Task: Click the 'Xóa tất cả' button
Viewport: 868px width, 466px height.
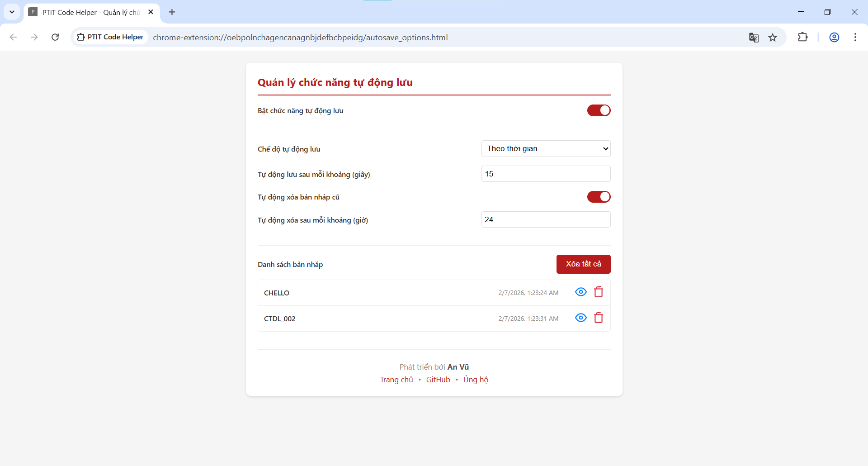Action: coord(583,264)
